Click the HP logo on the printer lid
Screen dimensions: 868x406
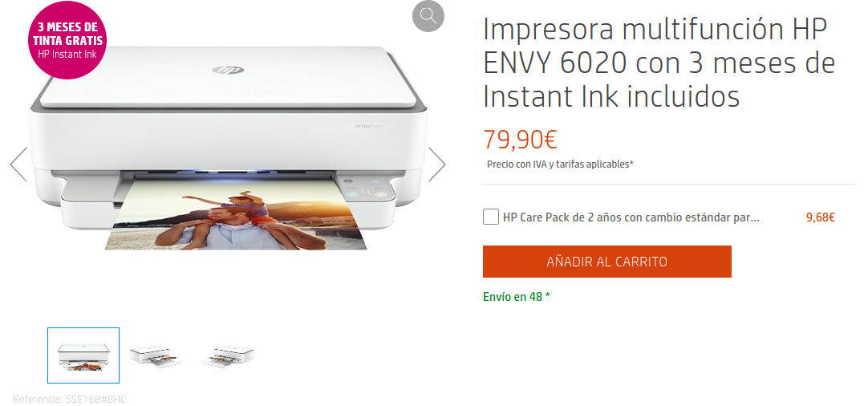(228, 71)
